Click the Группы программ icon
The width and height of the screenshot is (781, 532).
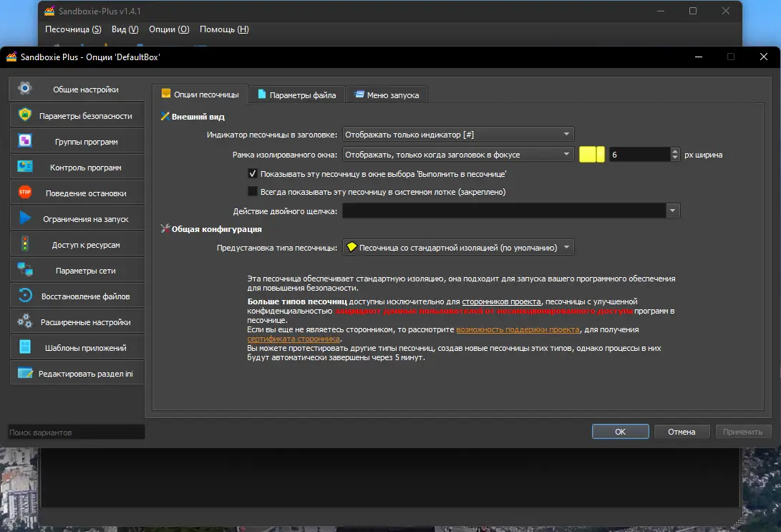click(x=24, y=141)
